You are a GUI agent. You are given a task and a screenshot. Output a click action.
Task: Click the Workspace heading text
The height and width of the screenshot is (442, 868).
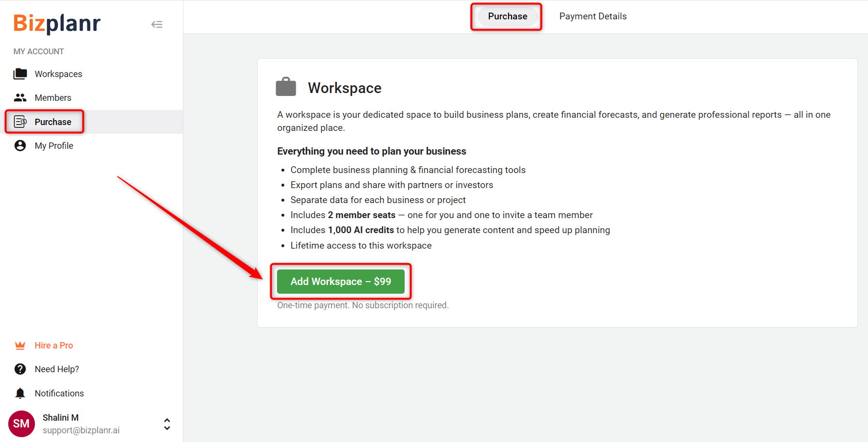click(344, 88)
